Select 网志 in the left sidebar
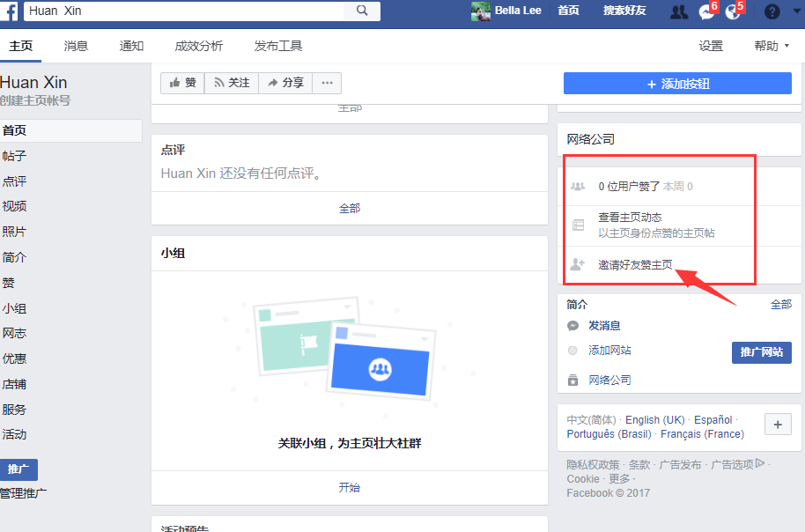 (14, 333)
